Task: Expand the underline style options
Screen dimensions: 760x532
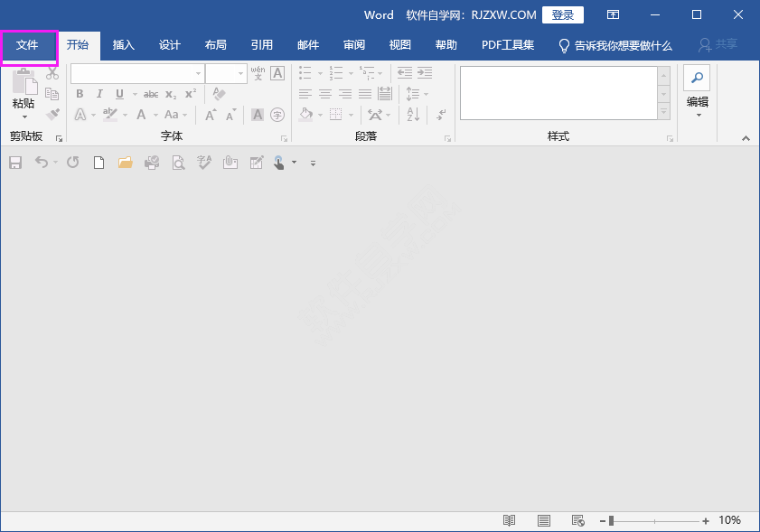Action: (x=135, y=94)
